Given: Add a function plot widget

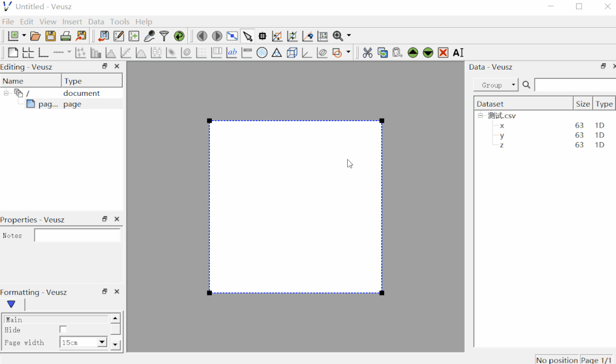Looking at the screenshot, I should pyautogui.click(x=141, y=52).
